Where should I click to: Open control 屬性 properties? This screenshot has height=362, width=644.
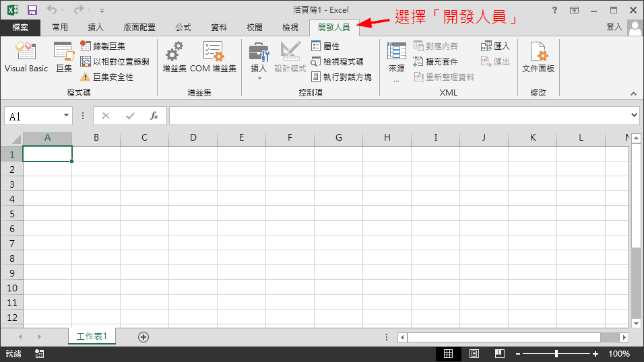tap(325, 46)
